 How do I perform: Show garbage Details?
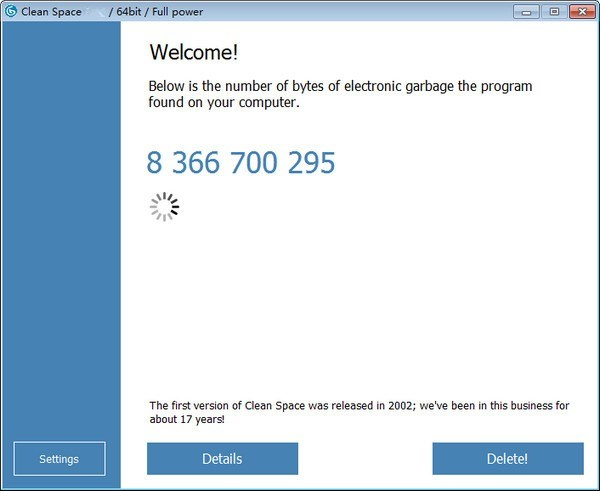pyautogui.click(x=222, y=458)
